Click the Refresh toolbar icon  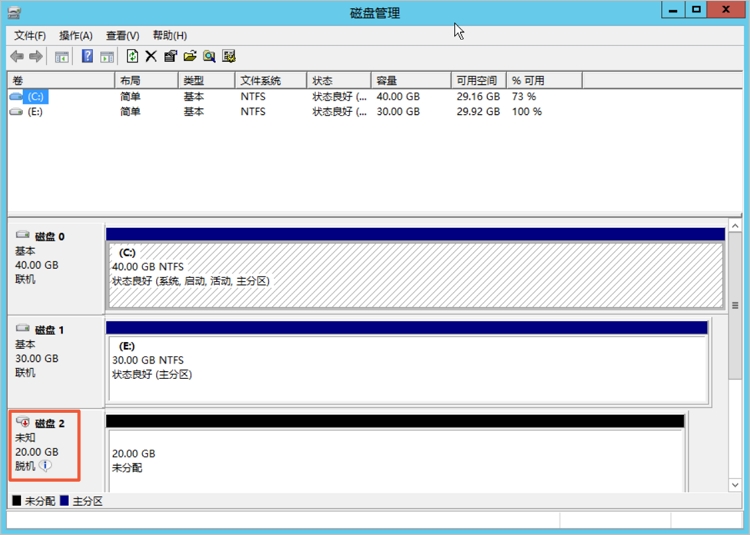tap(132, 56)
